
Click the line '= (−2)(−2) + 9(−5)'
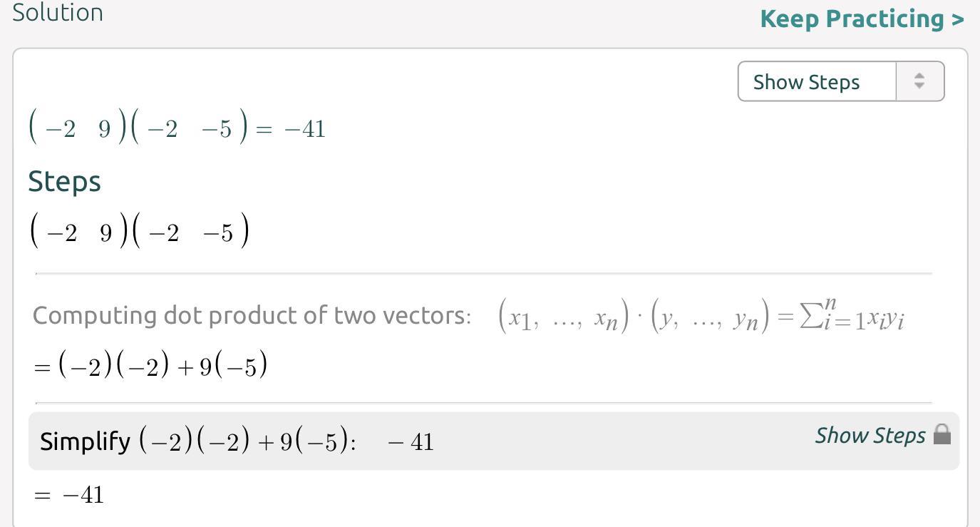[x=150, y=366]
